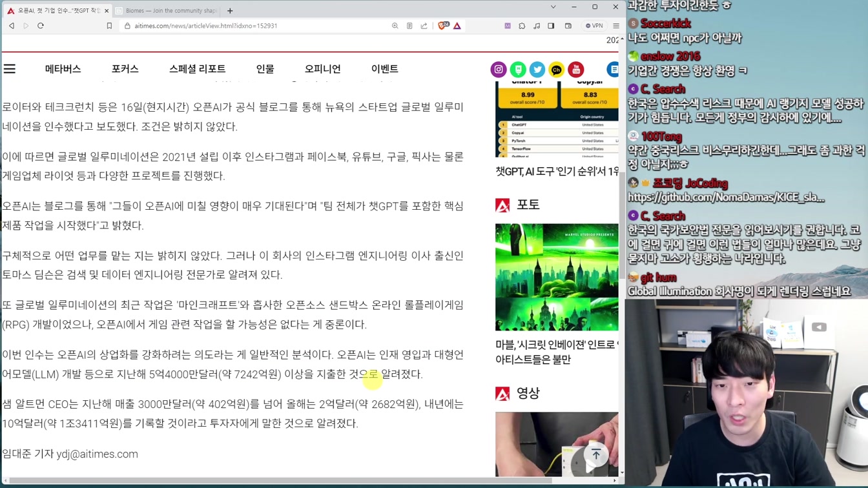This screenshot has height=488, width=868.
Task: Open the 이벤트 menu
Action: [x=385, y=68]
